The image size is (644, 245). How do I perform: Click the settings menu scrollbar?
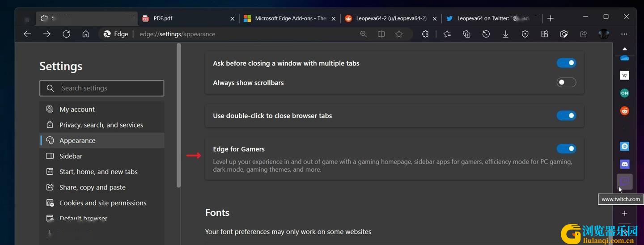[x=179, y=116]
